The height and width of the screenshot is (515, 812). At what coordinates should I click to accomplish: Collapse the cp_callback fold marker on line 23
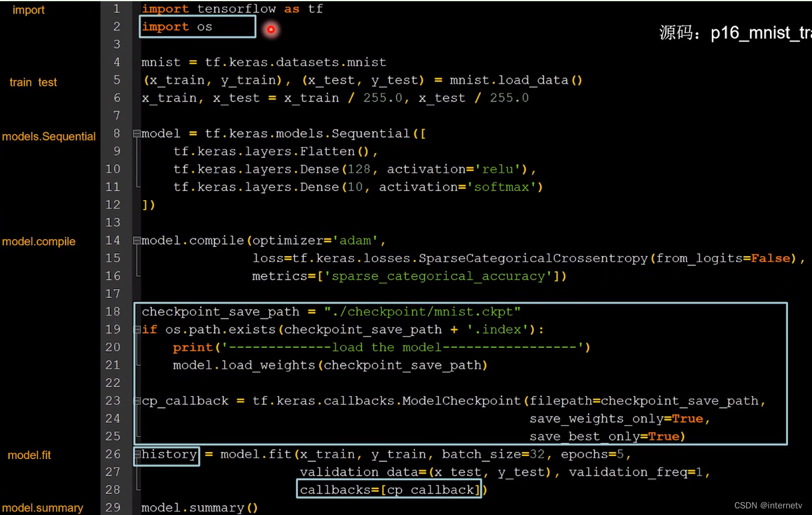point(137,401)
